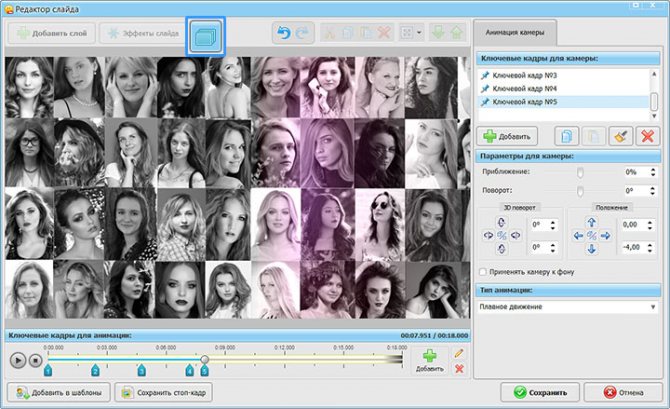The width and height of the screenshot is (670, 409).
Task: Move camera position right arrow
Action: click(x=605, y=237)
